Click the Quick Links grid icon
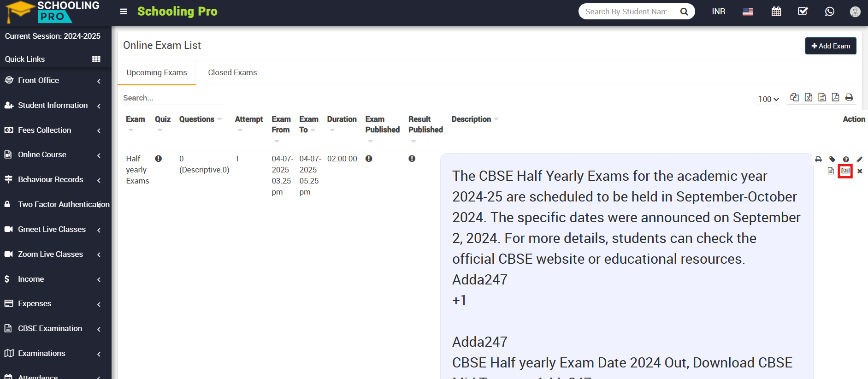Image resolution: width=868 pixels, height=379 pixels. click(96, 59)
